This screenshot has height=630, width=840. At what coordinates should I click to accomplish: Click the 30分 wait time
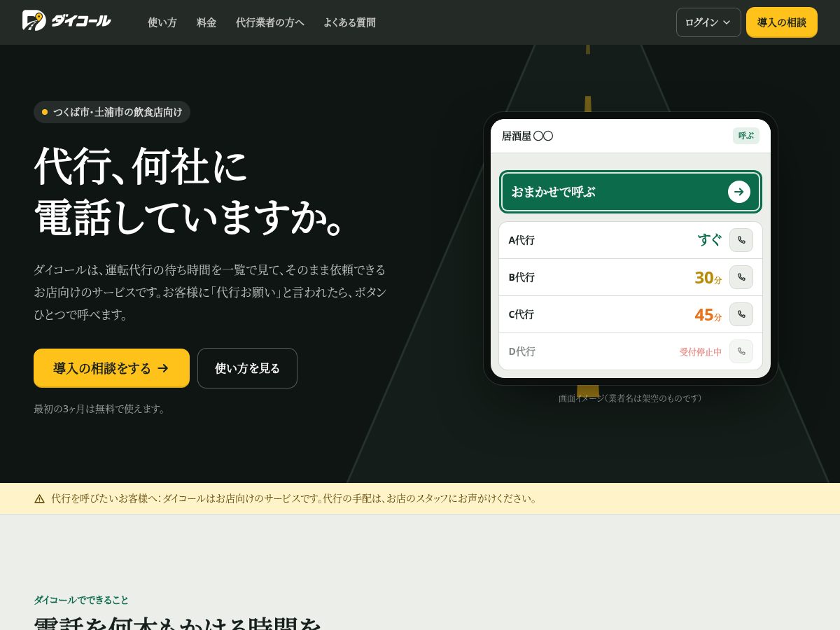(708, 278)
